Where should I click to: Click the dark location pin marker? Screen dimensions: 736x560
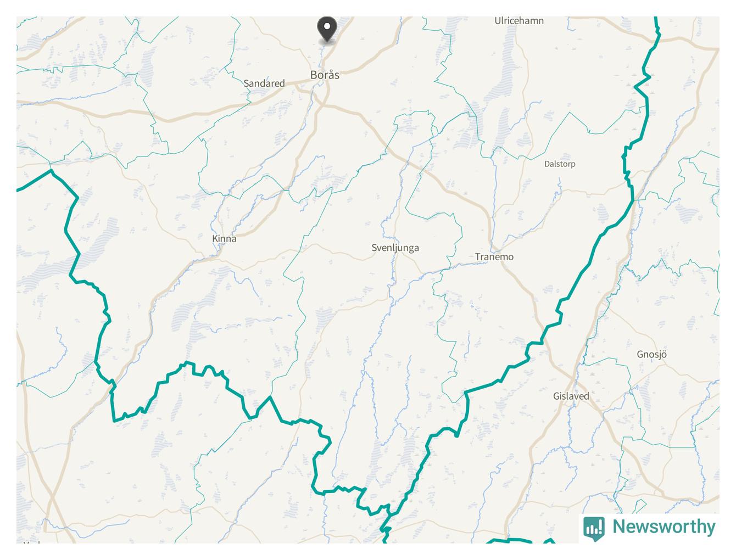327,30
